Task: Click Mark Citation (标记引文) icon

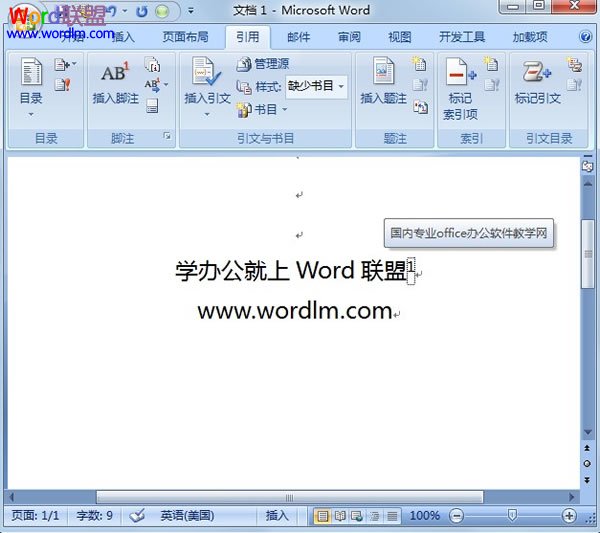Action: point(537,71)
